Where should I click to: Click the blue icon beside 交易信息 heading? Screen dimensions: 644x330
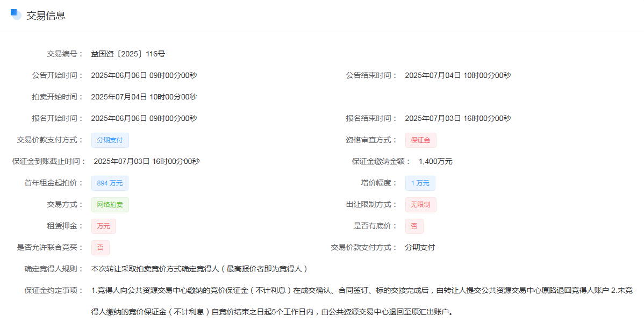pos(16,15)
